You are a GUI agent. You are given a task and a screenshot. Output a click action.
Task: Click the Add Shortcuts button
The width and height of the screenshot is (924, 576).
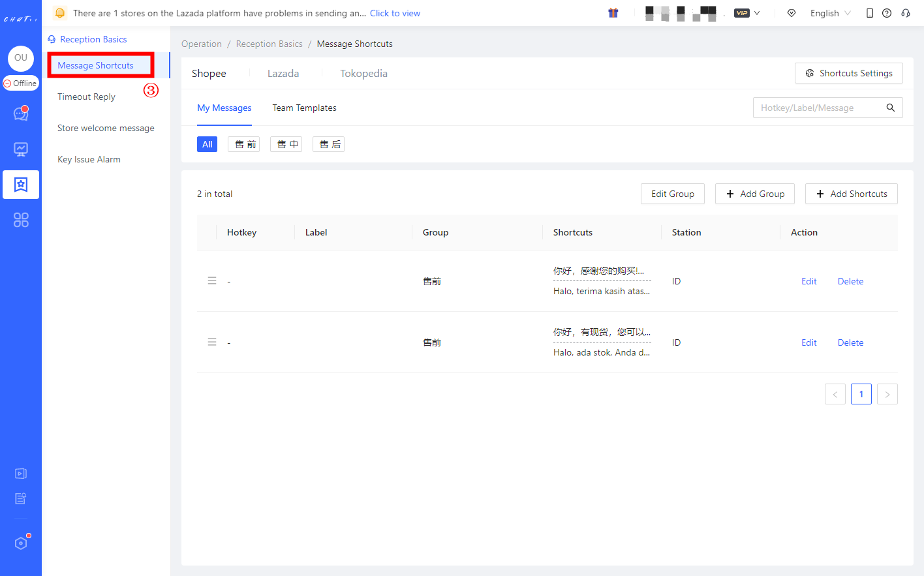852,194
